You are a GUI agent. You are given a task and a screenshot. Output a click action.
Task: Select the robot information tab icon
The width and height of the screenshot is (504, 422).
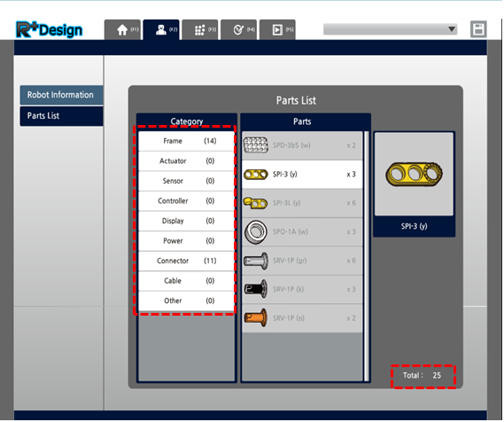coord(161,30)
